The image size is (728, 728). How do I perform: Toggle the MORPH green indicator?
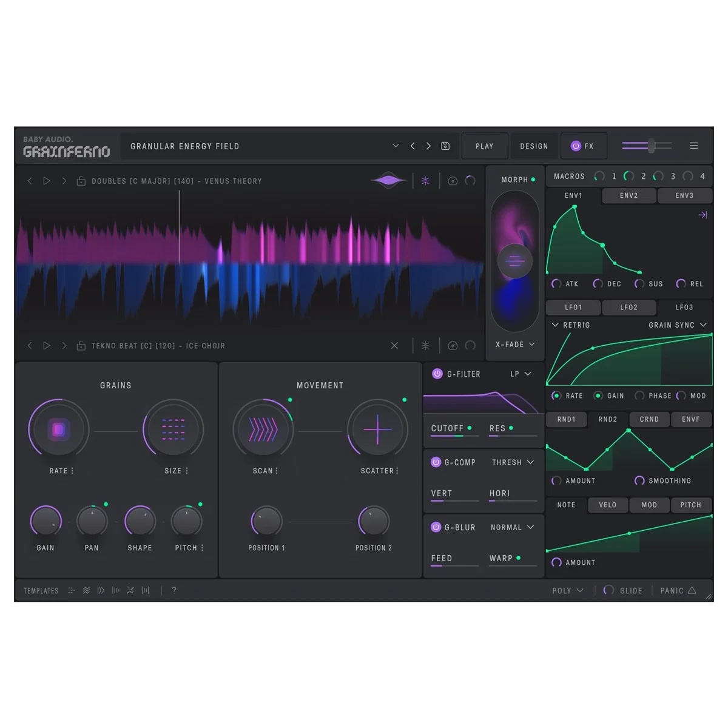coord(533,180)
